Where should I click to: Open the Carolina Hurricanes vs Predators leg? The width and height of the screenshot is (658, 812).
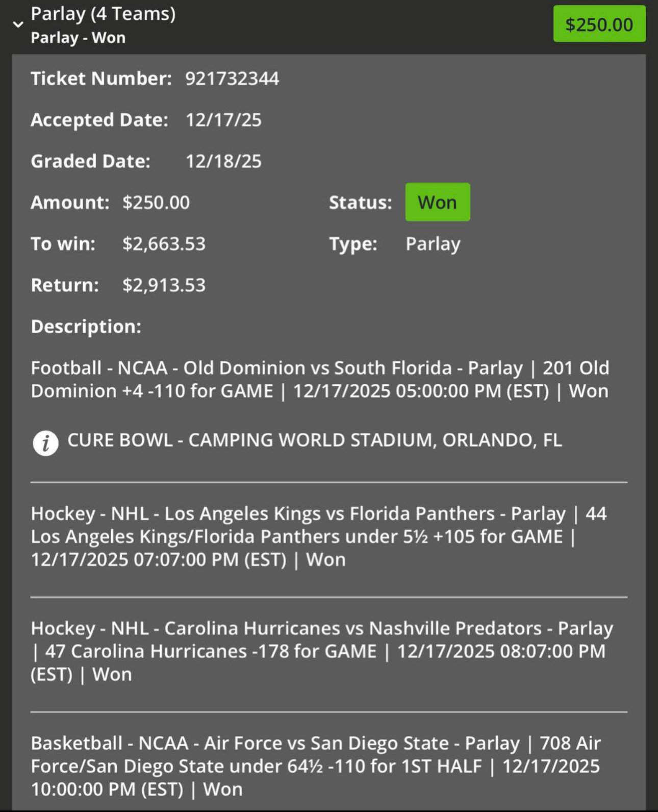tap(321, 651)
